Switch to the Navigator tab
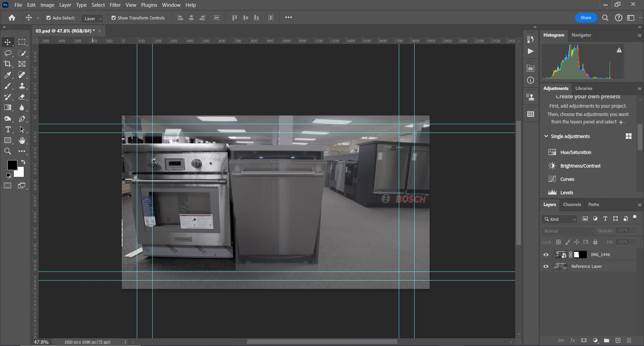The image size is (644, 346). [581, 35]
